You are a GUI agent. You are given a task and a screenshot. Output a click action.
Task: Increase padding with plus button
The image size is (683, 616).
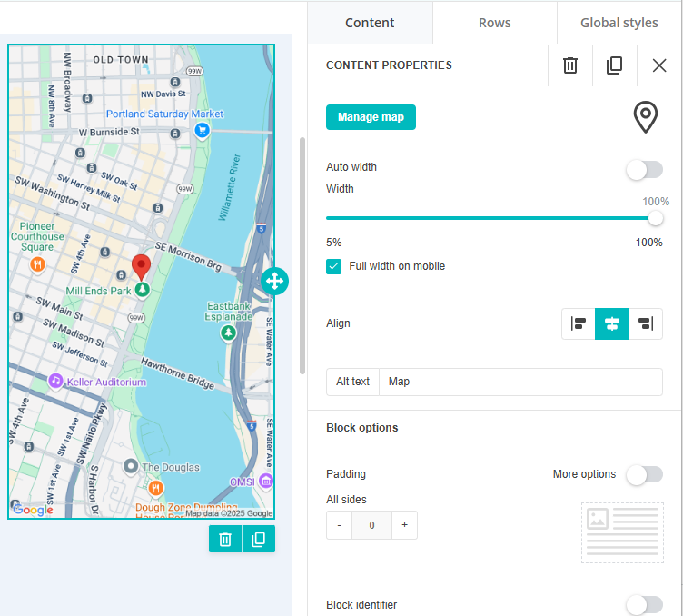(405, 525)
